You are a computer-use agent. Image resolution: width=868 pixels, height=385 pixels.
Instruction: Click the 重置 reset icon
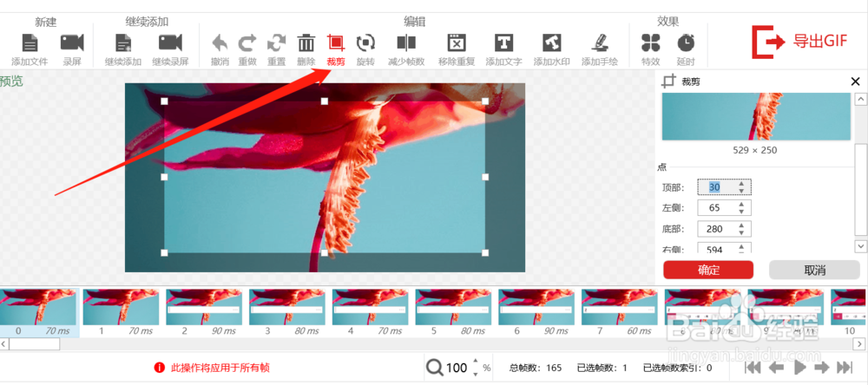pos(276,42)
